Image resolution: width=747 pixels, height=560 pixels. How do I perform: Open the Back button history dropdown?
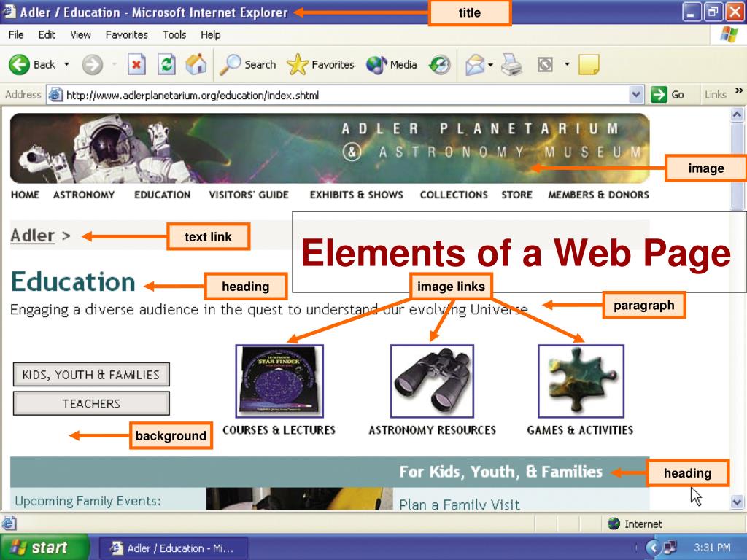pos(66,64)
